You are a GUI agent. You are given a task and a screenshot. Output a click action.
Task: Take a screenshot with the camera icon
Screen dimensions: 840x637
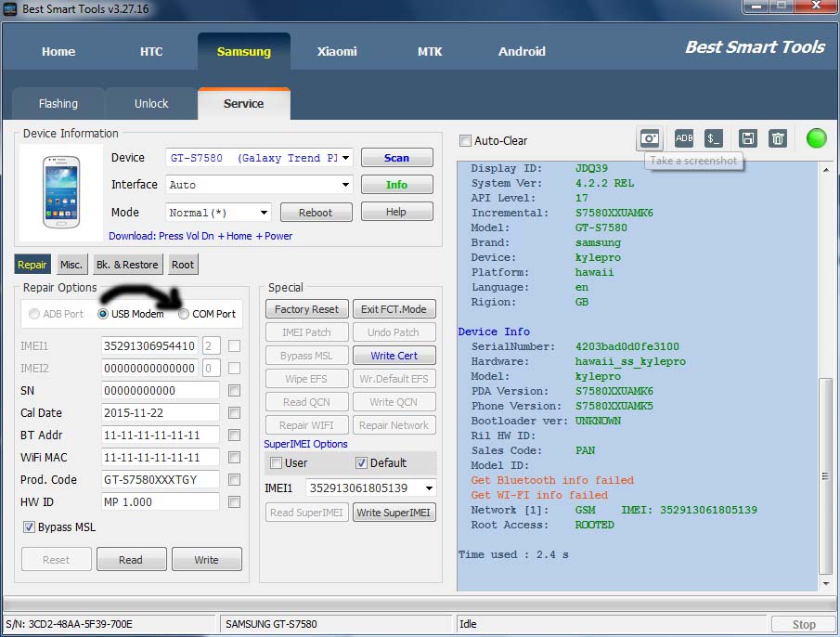point(650,139)
